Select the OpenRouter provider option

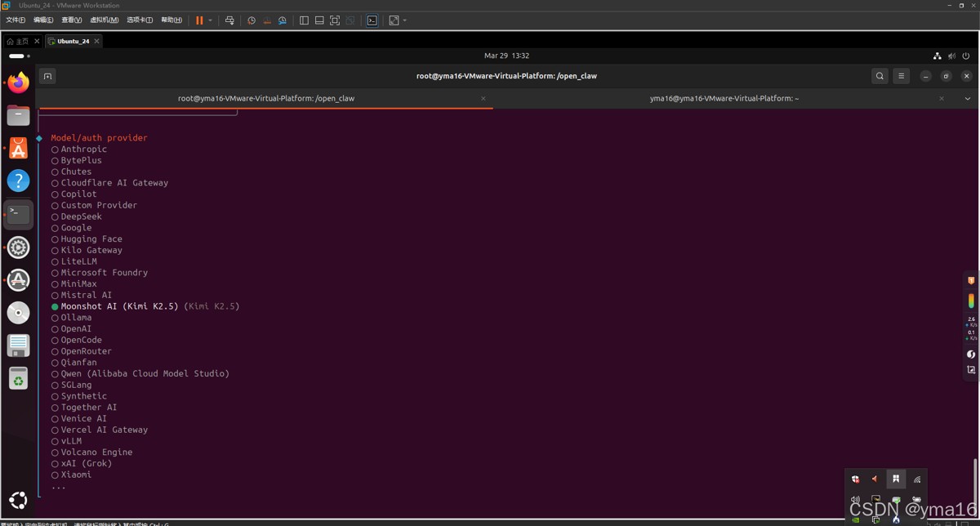[82, 351]
